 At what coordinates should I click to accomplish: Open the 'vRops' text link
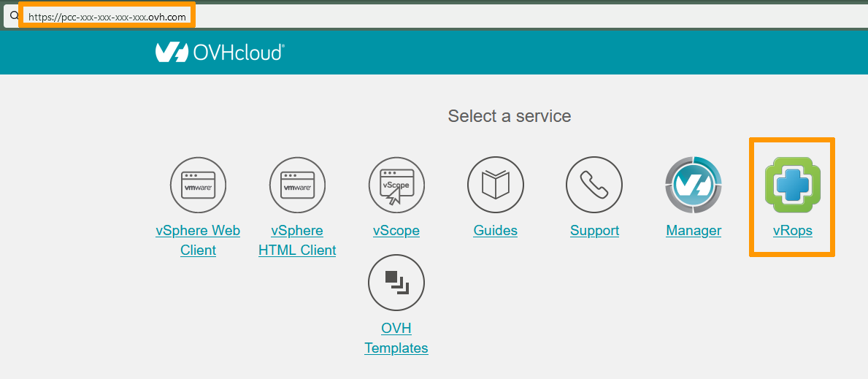792,231
